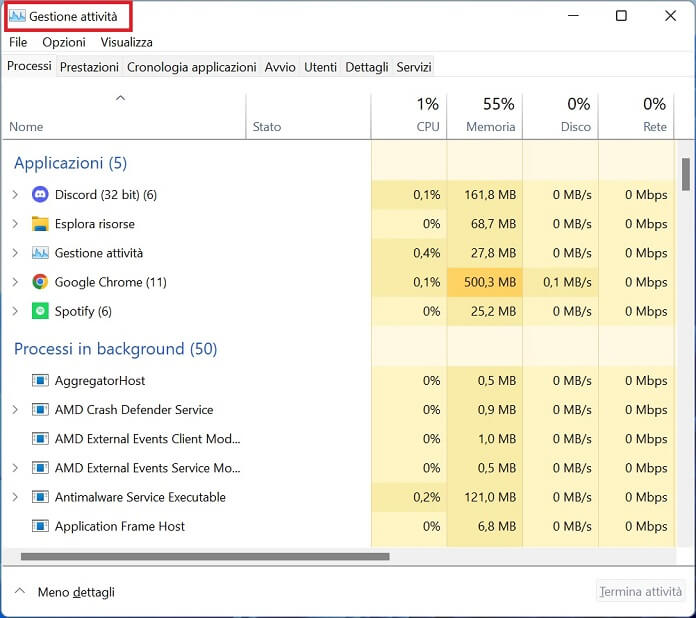Open the Visualizza menu
This screenshot has width=696, height=618.
point(127,42)
